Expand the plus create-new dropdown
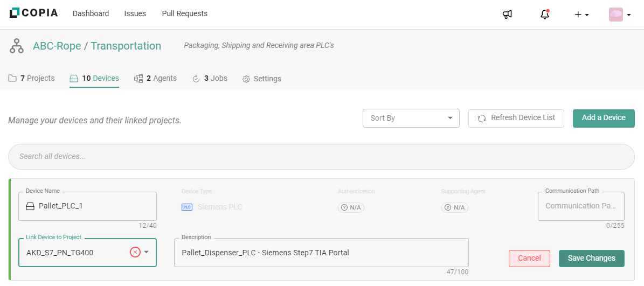 click(x=581, y=15)
